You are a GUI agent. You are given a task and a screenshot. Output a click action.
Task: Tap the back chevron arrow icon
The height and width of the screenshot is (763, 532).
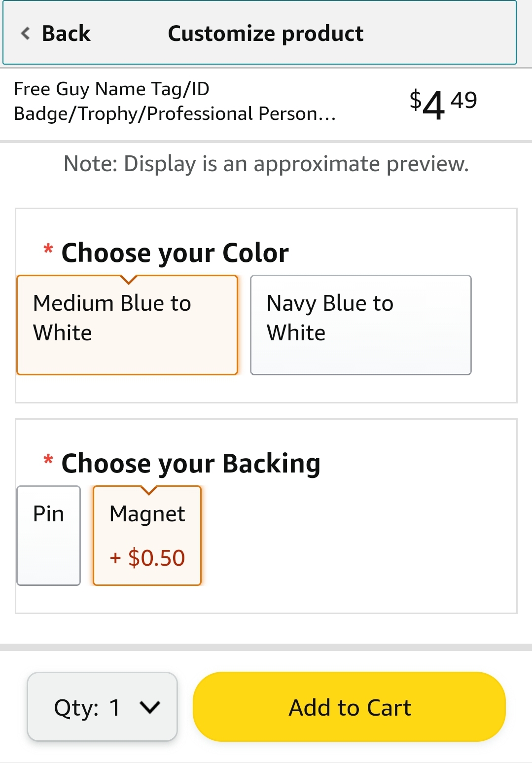tap(25, 34)
